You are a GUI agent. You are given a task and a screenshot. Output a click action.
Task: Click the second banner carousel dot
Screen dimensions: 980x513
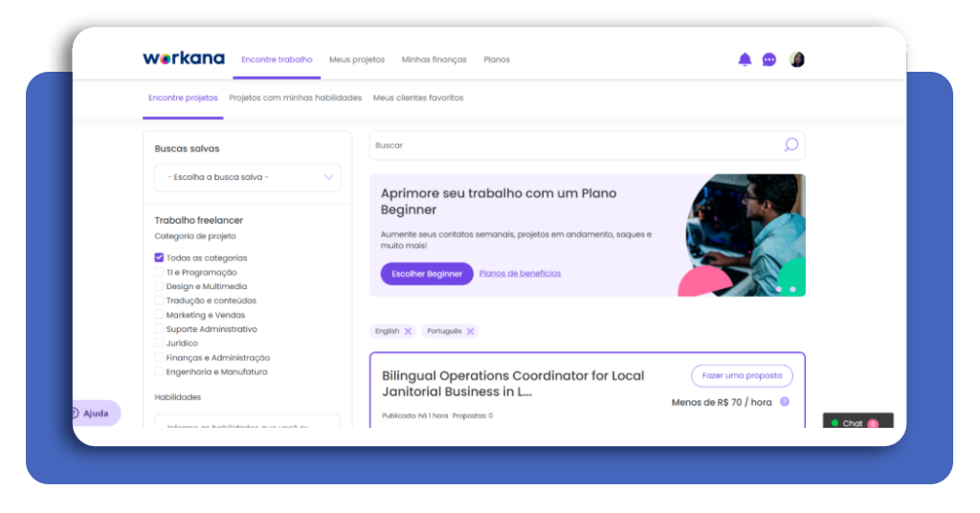(792, 289)
